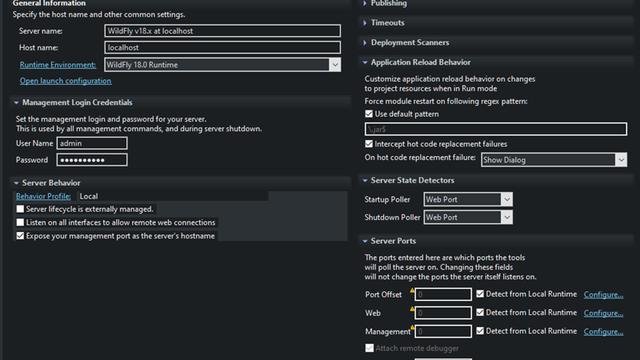
Task: Uncheck Detect from Local Runtime for Management
Action: click(480, 331)
